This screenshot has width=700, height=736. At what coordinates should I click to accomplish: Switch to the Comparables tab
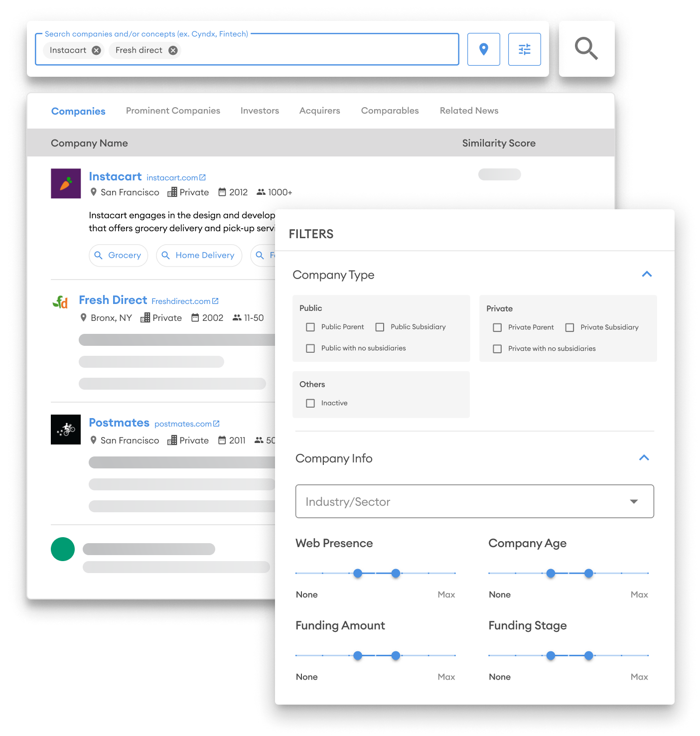390,111
